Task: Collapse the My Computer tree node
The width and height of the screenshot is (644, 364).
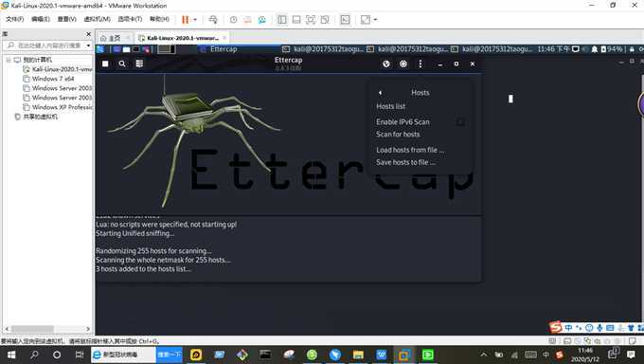Action: pos(9,60)
